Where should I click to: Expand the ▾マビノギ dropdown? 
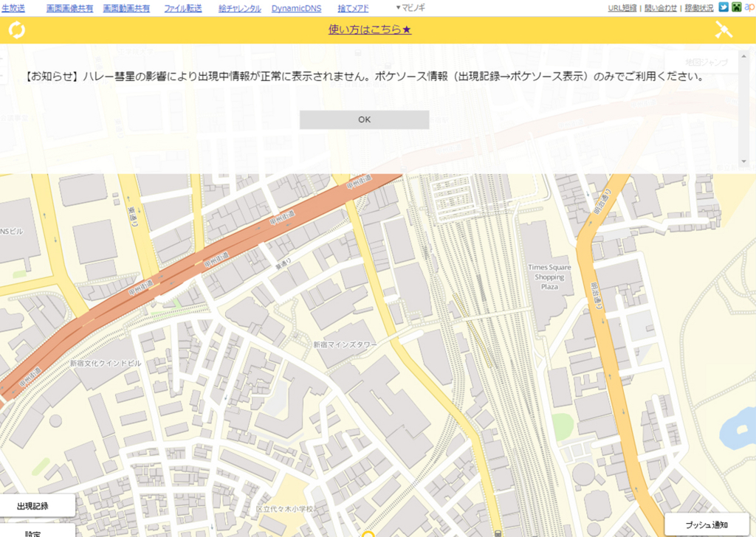tap(410, 7)
